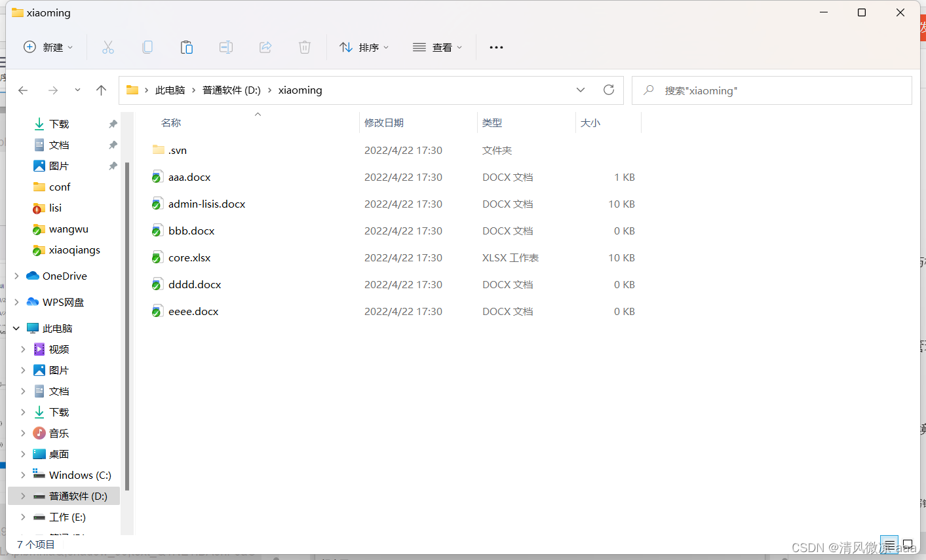Open the 新建 dropdown menu
This screenshot has height=560, width=926.
[48, 47]
